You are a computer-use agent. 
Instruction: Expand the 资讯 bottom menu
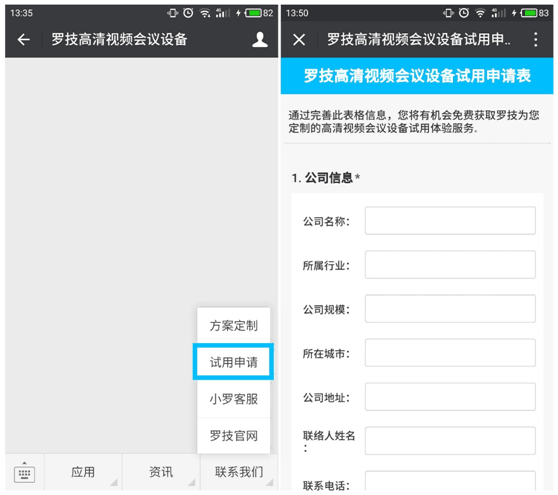161,472
